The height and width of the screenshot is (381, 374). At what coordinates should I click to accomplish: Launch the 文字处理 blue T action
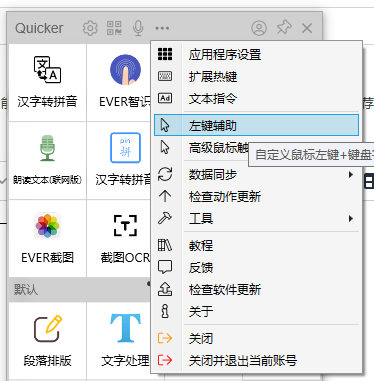point(119,340)
